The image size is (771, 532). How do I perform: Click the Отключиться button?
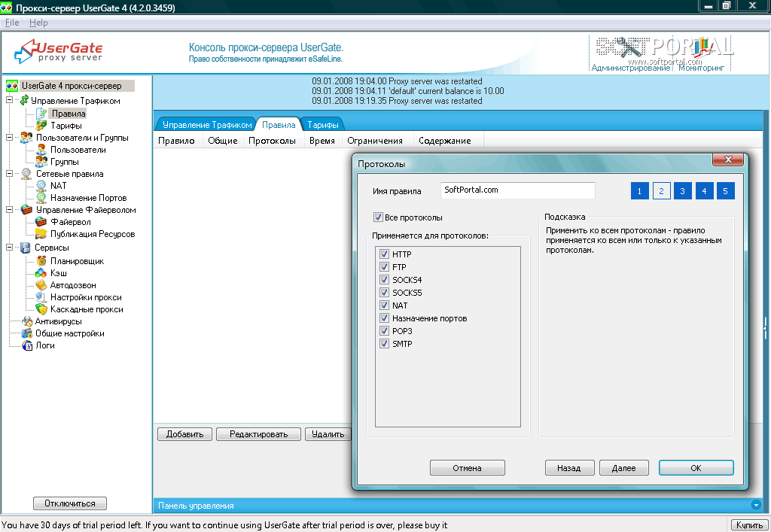70,503
